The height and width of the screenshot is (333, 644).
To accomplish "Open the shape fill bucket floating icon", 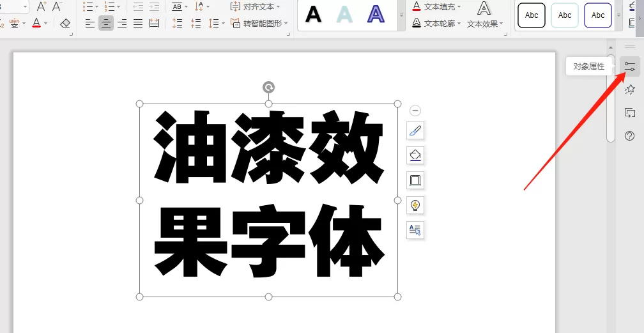I will pyautogui.click(x=415, y=155).
